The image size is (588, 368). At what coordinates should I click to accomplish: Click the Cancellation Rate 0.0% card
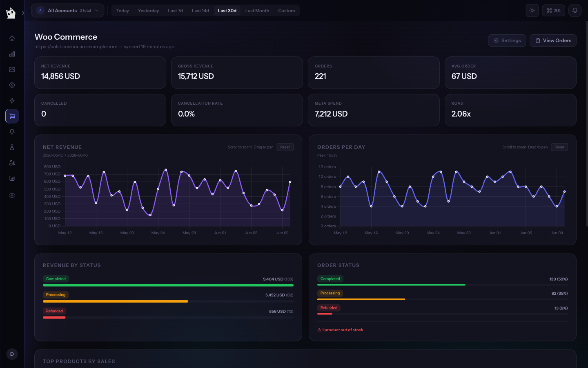[237, 110]
